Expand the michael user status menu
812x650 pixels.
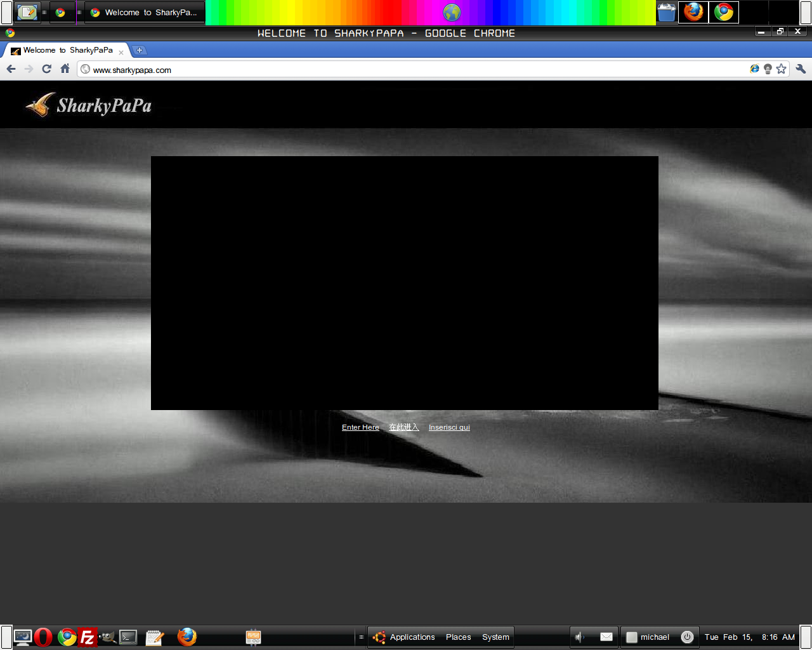[x=654, y=637]
